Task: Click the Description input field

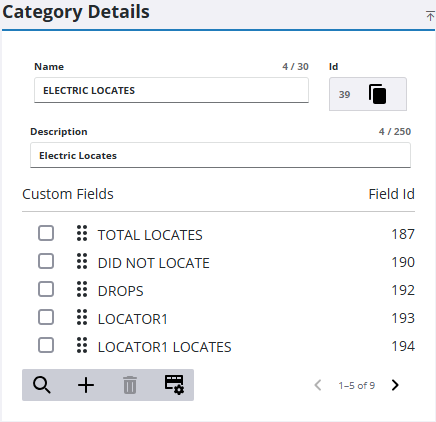Action: [220, 155]
